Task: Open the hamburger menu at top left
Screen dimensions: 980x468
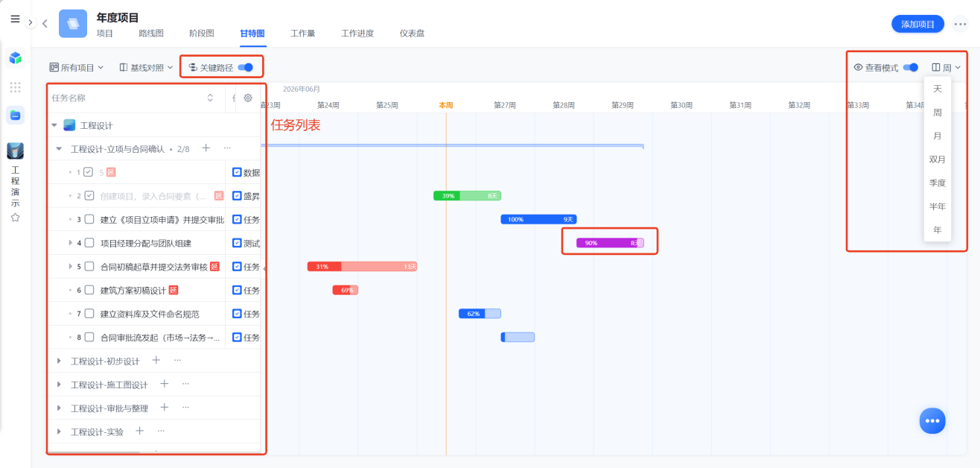Action: tap(15, 19)
